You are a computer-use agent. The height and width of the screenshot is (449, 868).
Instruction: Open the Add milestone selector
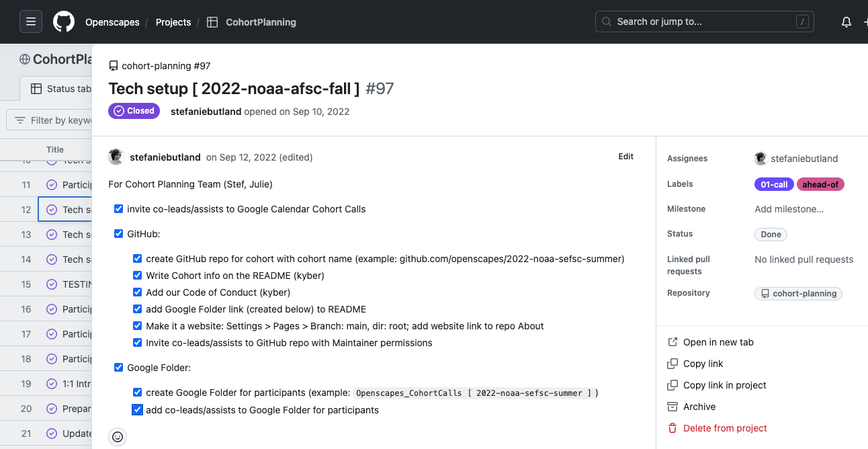789,209
